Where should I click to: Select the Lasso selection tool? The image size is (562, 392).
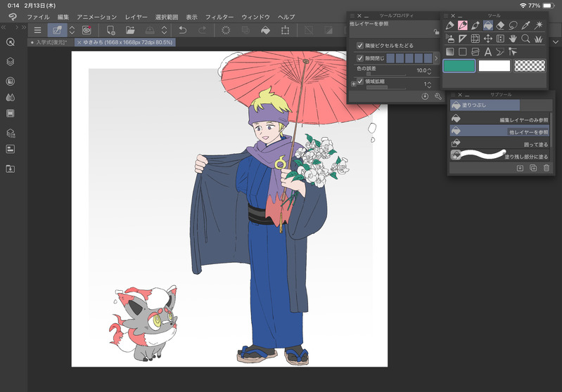coord(513,25)
